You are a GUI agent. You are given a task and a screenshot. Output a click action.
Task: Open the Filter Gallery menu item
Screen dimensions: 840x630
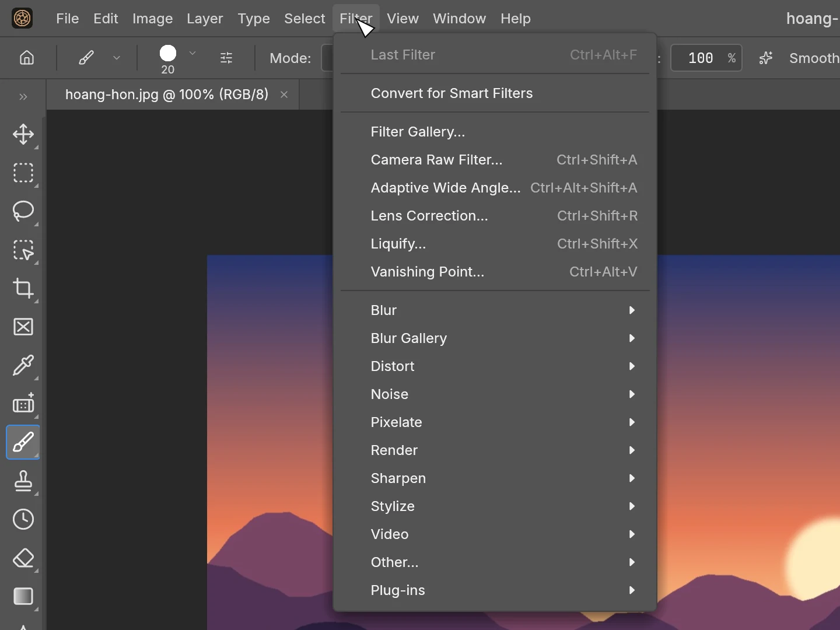click(x=495, y=132)
